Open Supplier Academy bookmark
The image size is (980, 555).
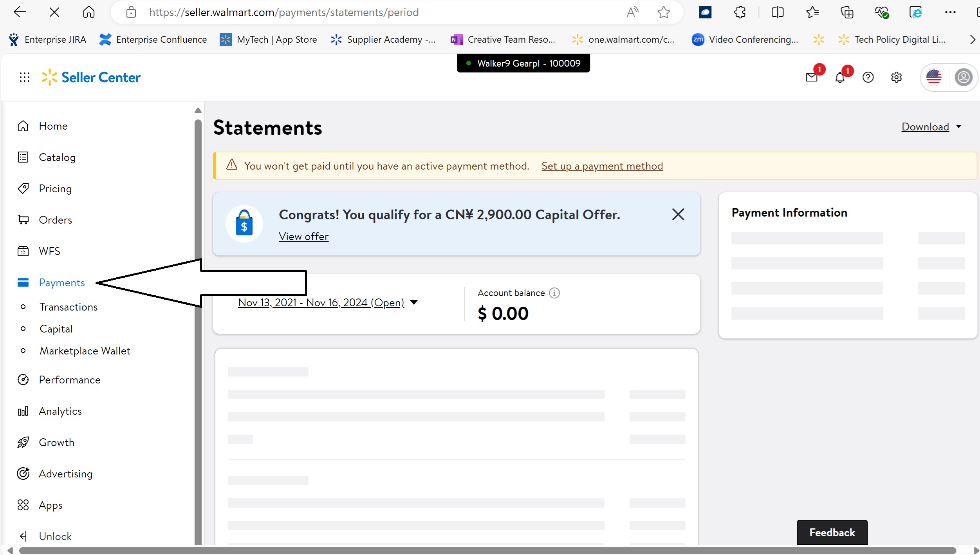(383, 40)
